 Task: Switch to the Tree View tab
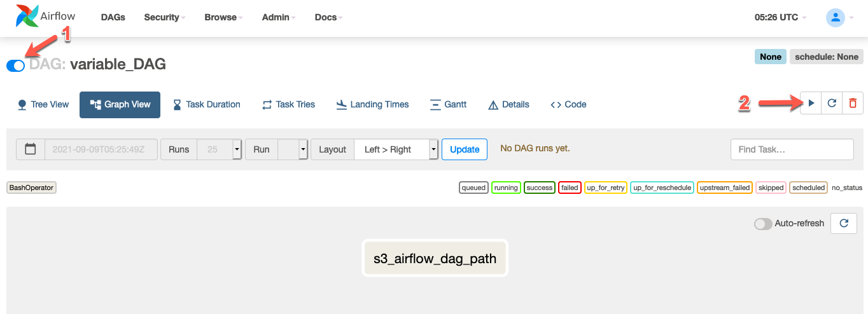(43, 104)
